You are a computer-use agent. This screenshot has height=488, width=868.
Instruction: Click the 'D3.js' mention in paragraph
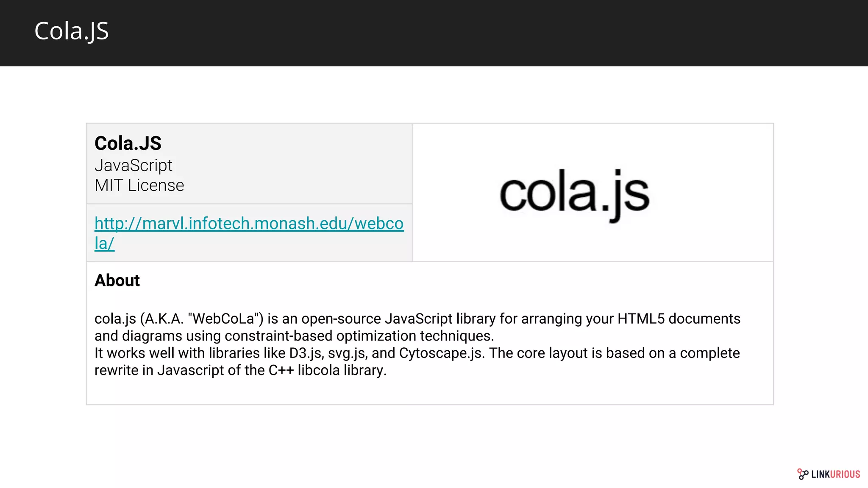tap(306, 353)
